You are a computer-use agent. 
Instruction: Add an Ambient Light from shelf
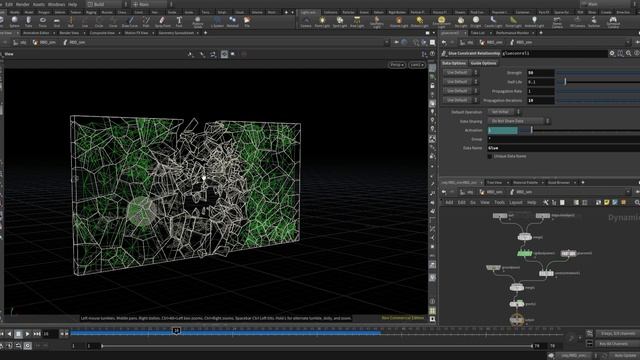(534, 22)
